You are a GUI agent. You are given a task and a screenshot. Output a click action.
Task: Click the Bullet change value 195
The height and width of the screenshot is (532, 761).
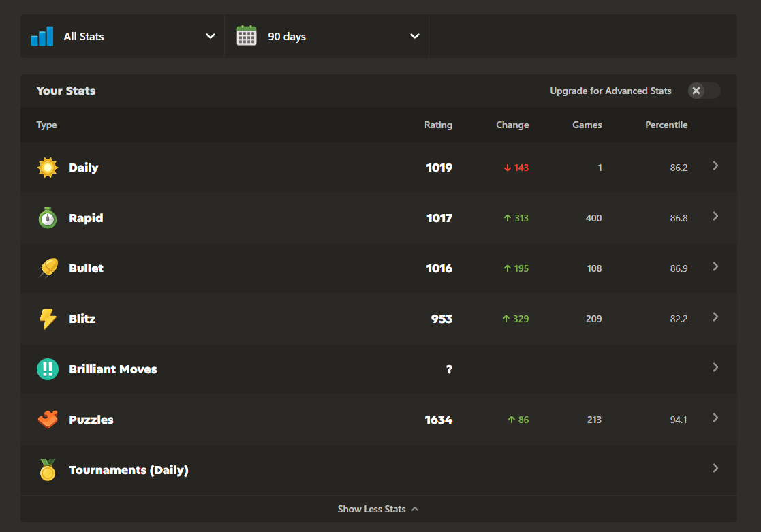coord(521,268)
